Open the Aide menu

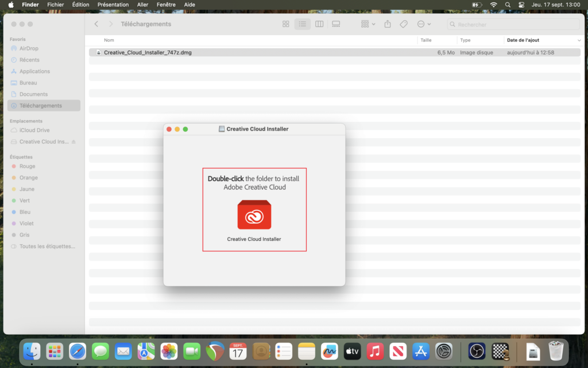click(189, 5)
